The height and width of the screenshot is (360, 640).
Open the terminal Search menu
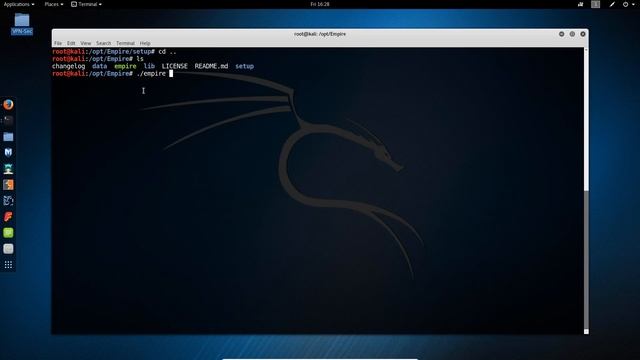point(103,43)
